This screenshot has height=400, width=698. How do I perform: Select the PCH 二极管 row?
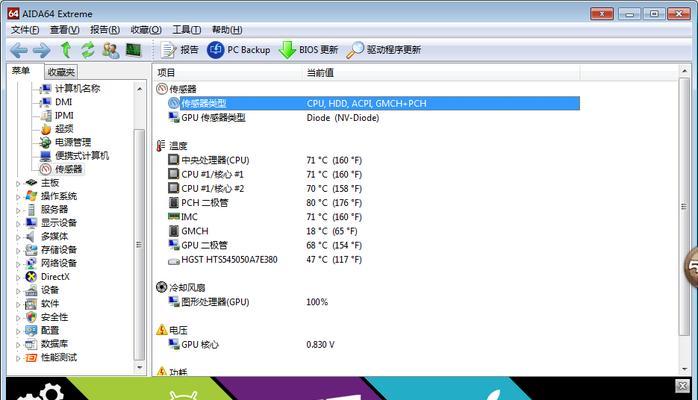373,203
